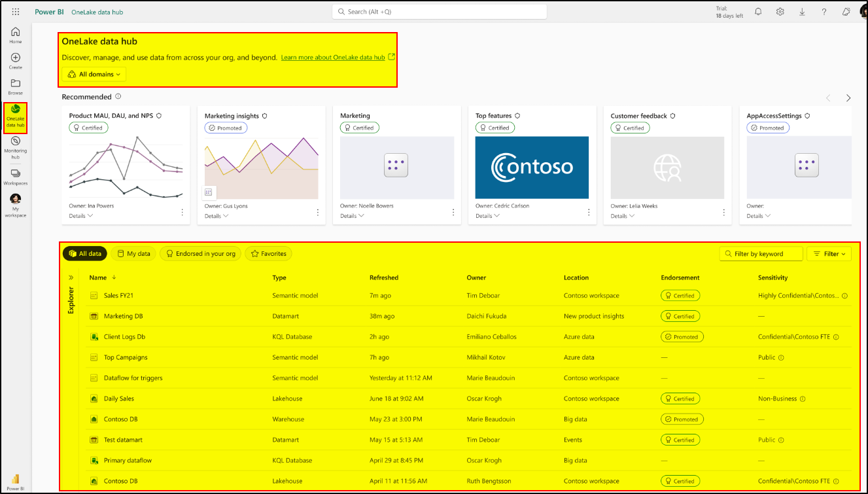Click the Download icon in the header

point(802,12)
